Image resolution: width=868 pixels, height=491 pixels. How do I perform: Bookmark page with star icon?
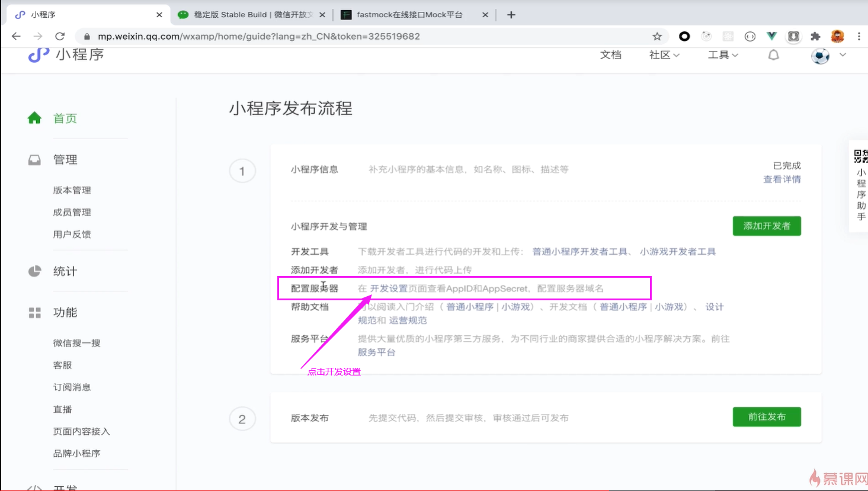(657, 36)
